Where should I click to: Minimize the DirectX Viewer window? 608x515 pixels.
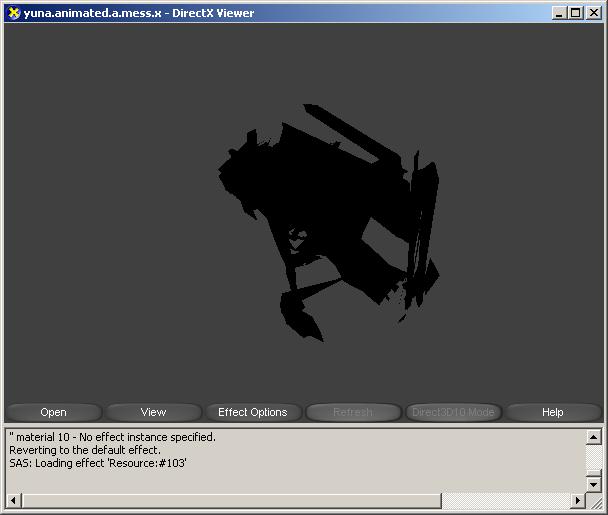pyautogui.click(x=560, y=13)
